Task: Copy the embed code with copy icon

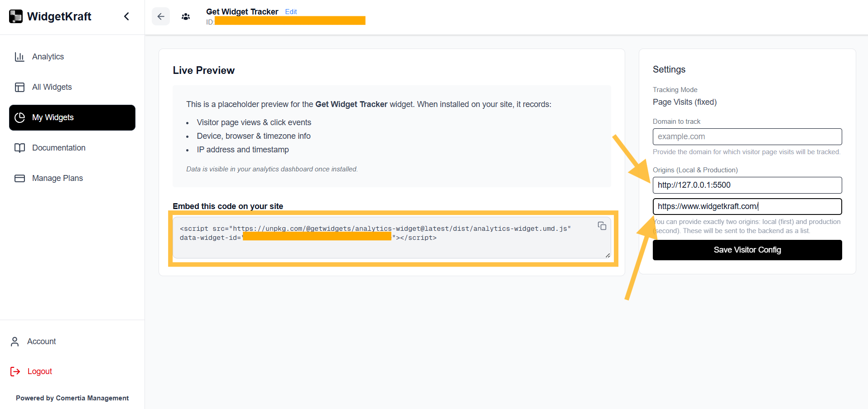Action: [x=602, y=226]
